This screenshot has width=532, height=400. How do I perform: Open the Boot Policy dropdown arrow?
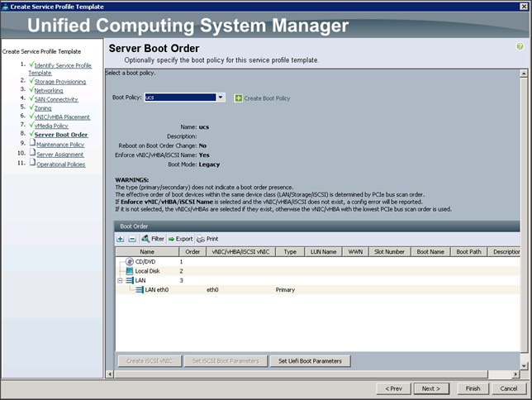221,98
